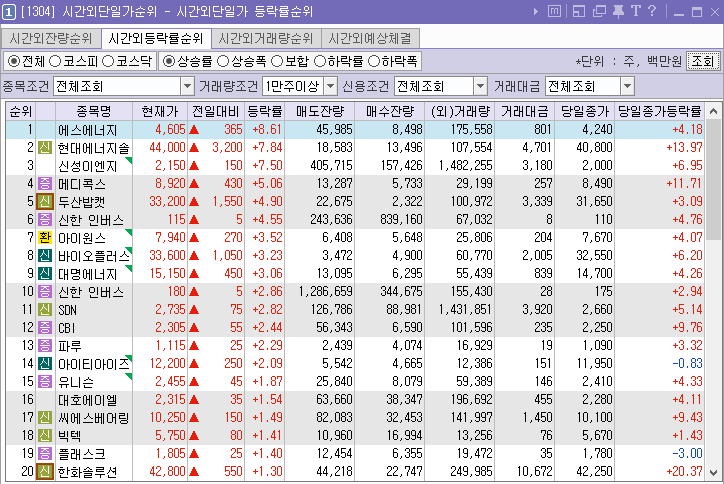Click the 신 badge next to 바이오플러스

pyautogui.click(x=45, y=256)
